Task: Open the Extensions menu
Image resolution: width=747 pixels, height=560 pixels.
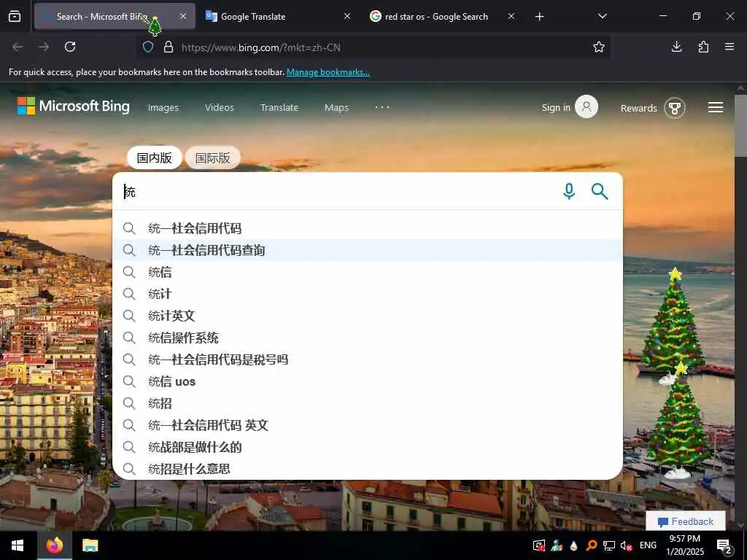Action: (703, 47)
